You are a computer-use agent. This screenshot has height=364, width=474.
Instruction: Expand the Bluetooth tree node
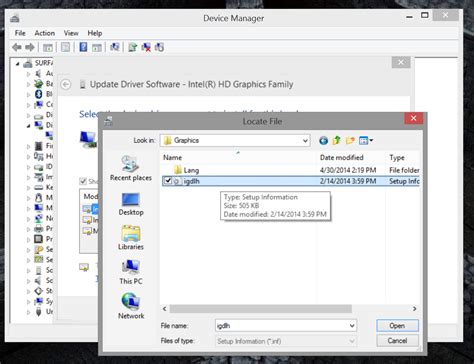[28, 95]
